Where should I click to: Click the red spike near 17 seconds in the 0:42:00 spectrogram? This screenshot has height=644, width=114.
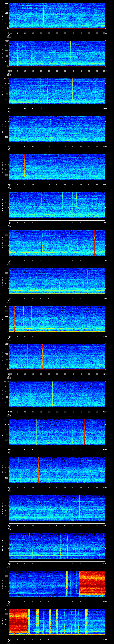pyautogui.click(x=37, y=432)
